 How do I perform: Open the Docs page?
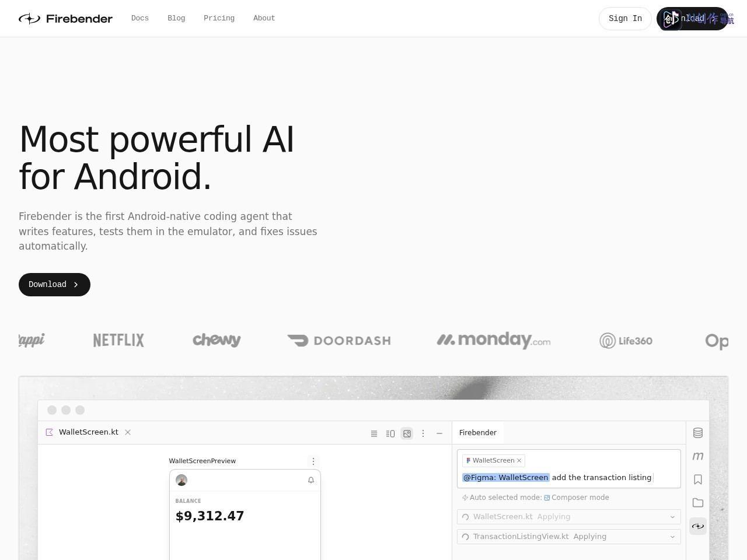[140, 18]
